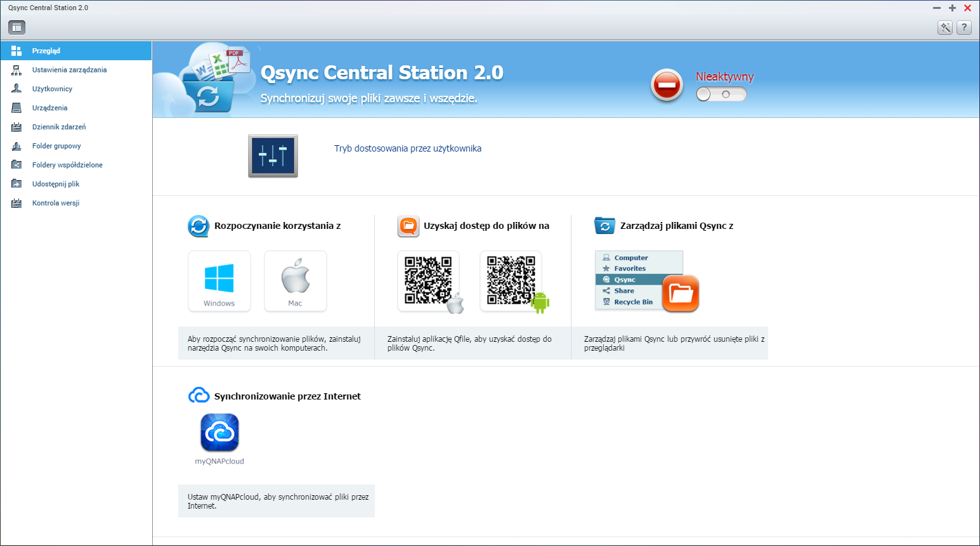Screen dimensions: 980x546
Task: Click the Nieaktywny status label
Action: (x=724, y=77)
